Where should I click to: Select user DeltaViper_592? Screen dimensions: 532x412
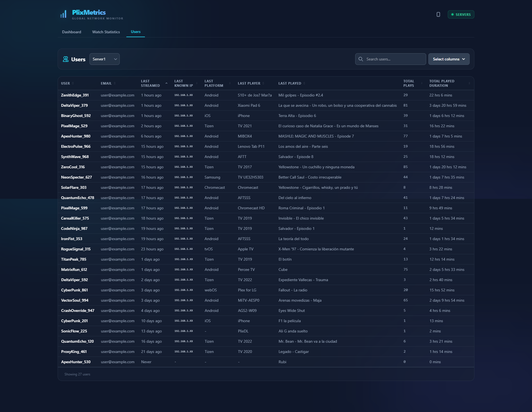(x=74, y=280)
